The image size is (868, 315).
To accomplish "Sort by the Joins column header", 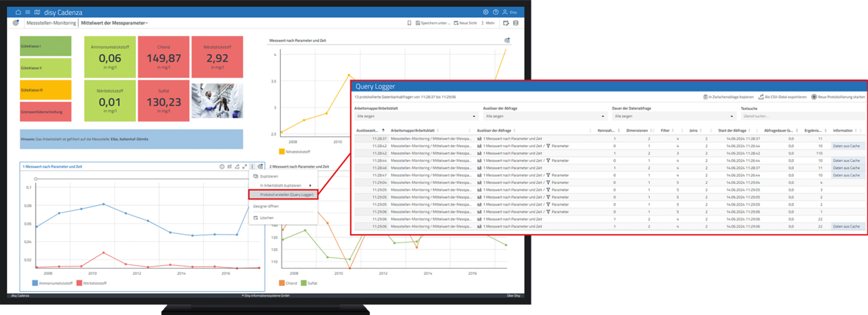I will tap(694, 130).
